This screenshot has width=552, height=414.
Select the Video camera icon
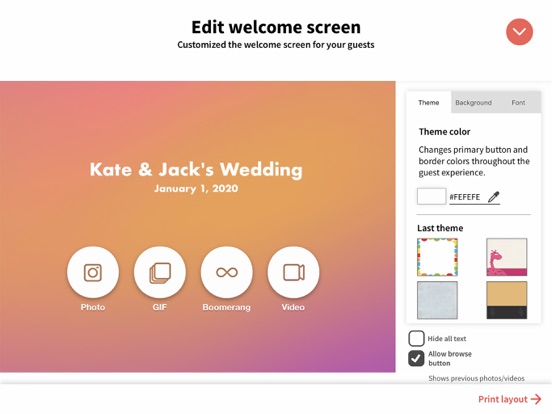[x=294, y=272]
